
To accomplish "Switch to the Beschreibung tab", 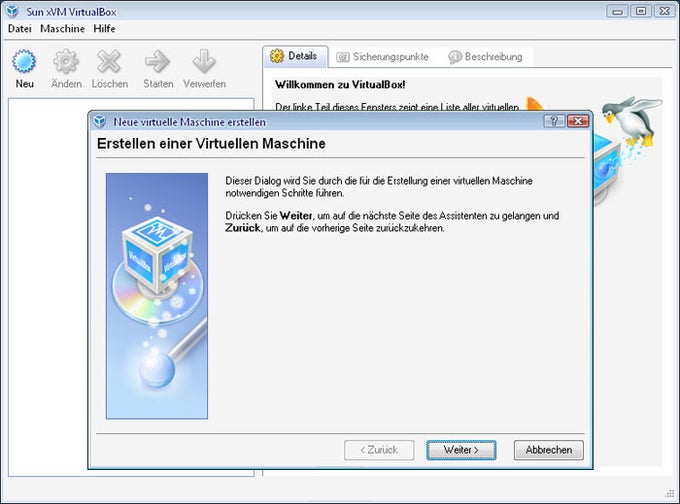I will click(485, 57).
